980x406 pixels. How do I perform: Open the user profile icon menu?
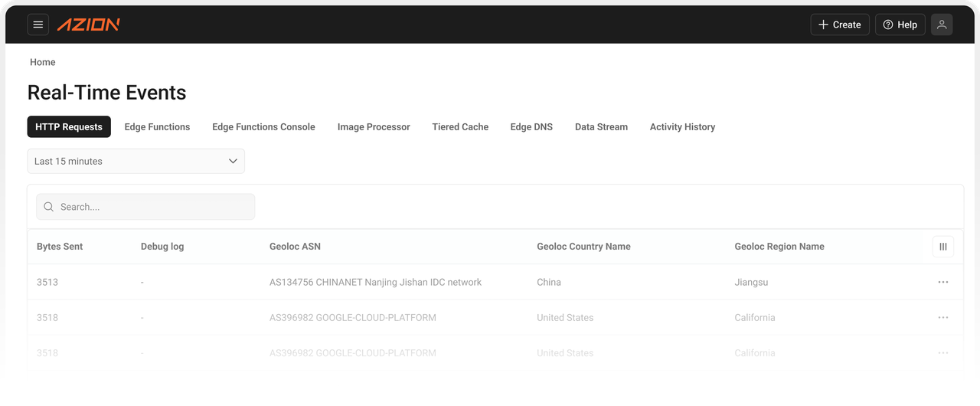click(x=942, y=25)
